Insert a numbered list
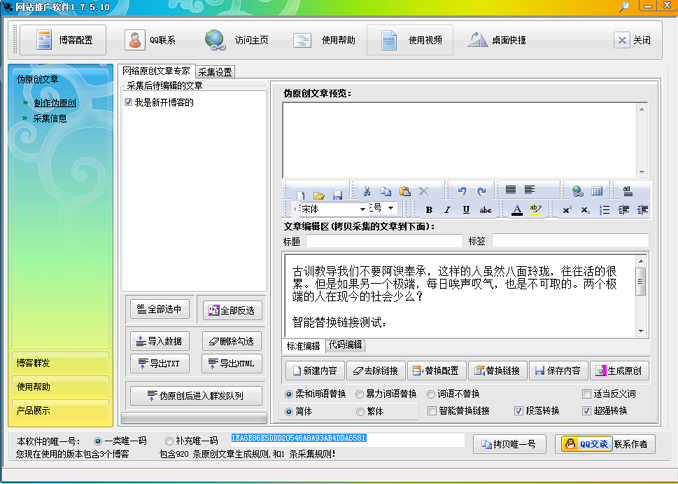Viewport: 678px width, 484px height. click(604, 210)
